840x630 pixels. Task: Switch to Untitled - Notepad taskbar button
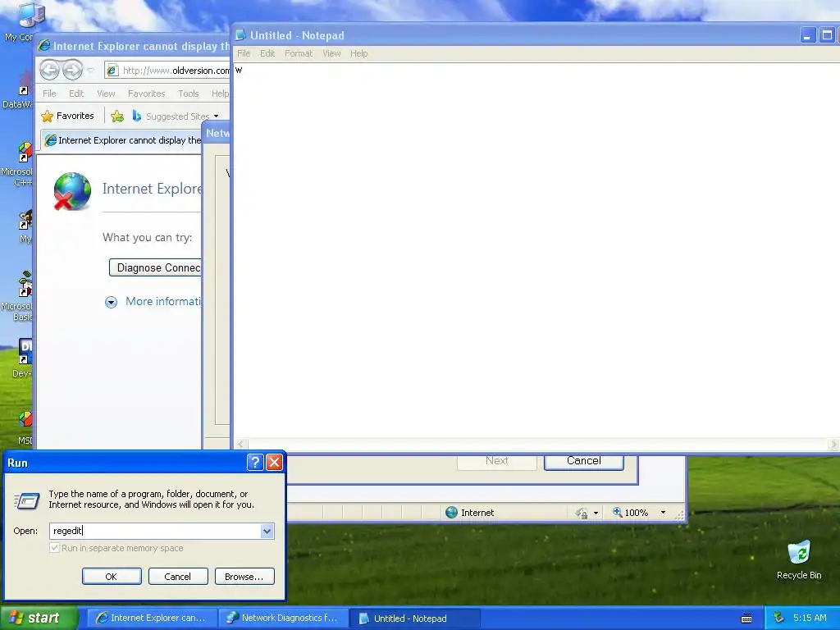(414, 618)
